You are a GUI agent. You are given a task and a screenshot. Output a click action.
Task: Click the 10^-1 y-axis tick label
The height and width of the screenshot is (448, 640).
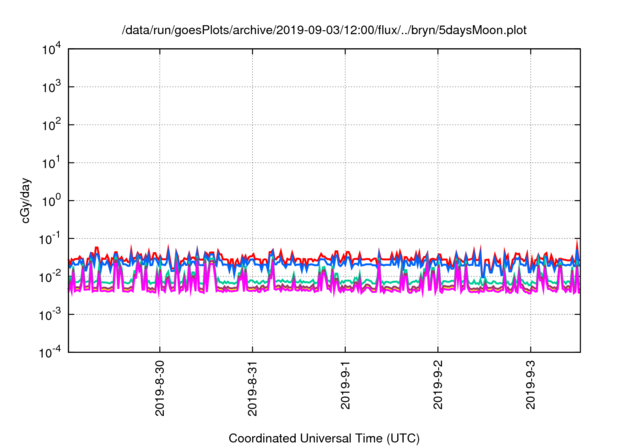(51, 238)
